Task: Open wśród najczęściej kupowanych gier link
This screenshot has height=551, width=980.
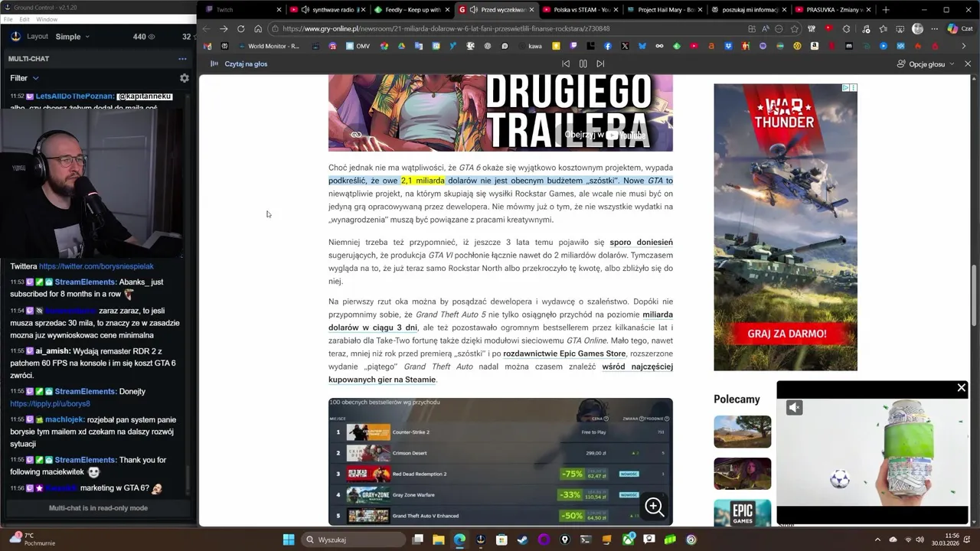Action: click(x=501, y=373)
